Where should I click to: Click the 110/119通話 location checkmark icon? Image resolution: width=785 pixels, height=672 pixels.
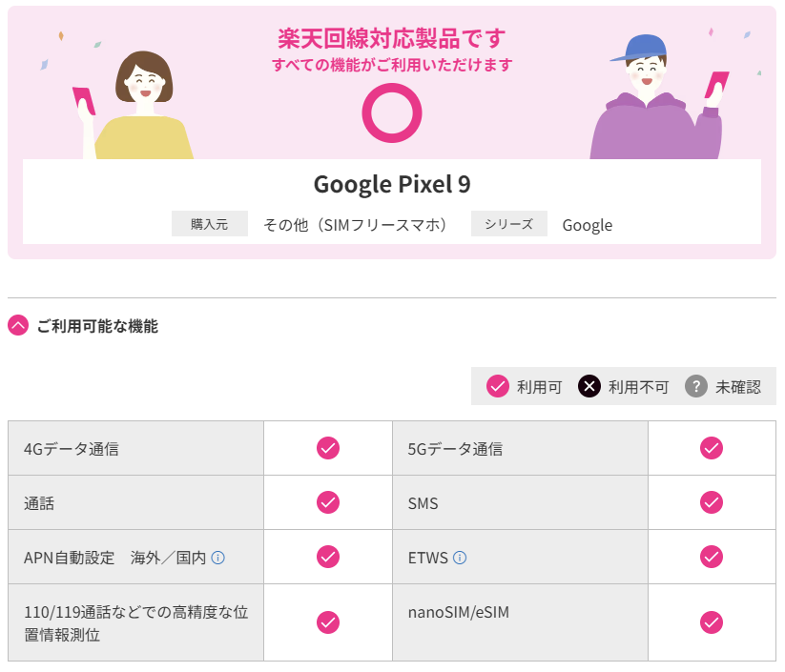click(328, 622)
